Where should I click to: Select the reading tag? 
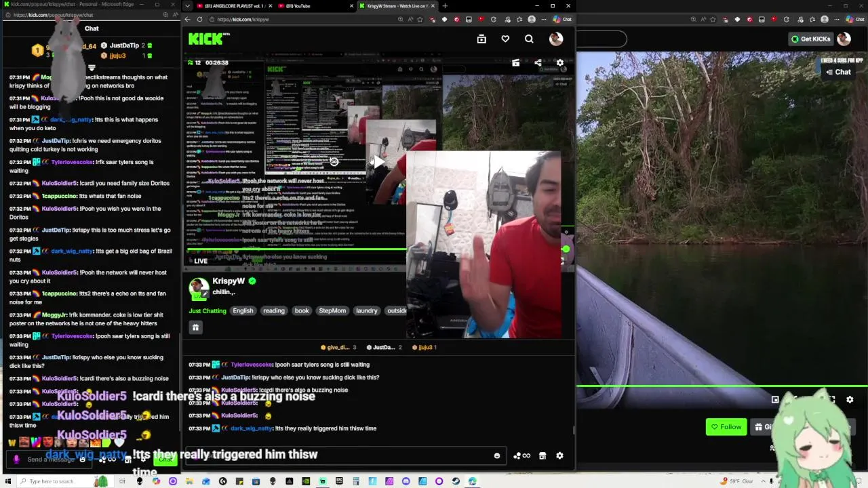[x=274, y=311]
